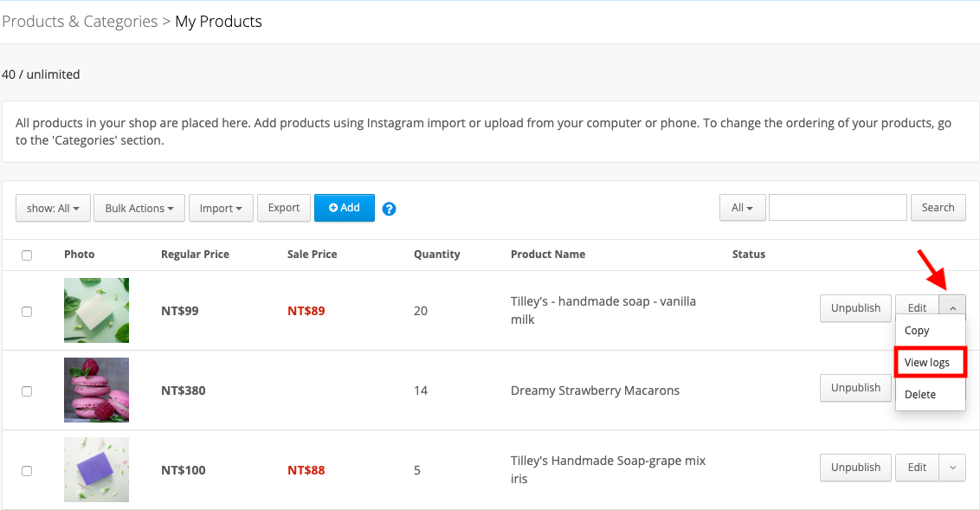Open the vanilla milk soap product photo
The height and width of the screenshot is (510, 980).
click(x=96, y=310)
